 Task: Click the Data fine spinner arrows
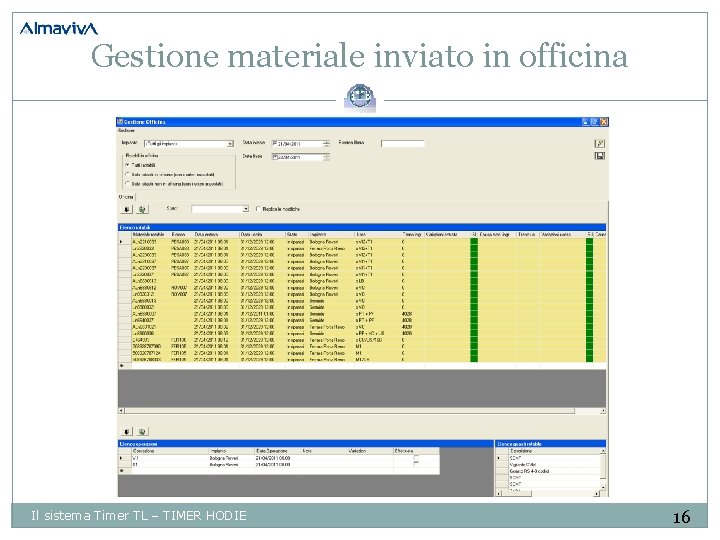pyautogui.click(x=326, y=157)
